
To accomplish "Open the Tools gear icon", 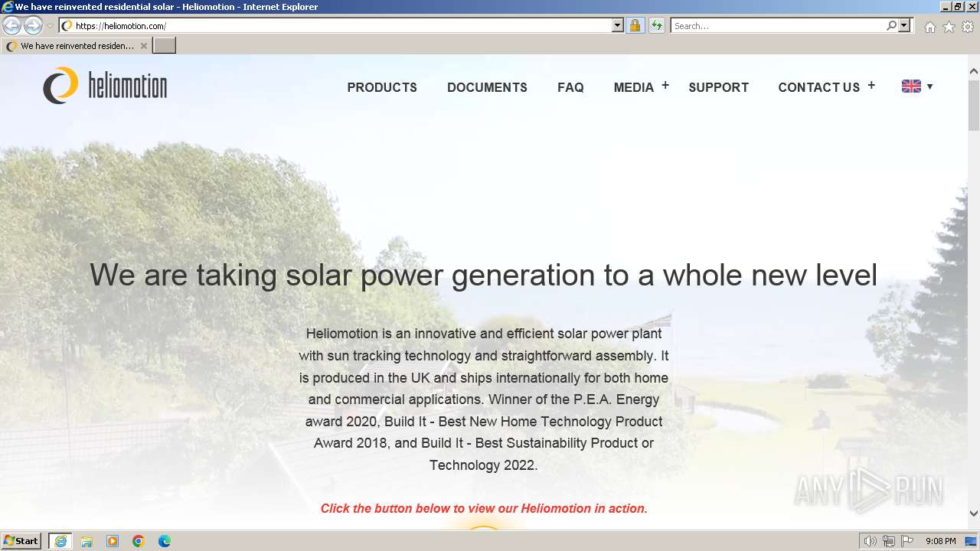I will tap(968, 26).
